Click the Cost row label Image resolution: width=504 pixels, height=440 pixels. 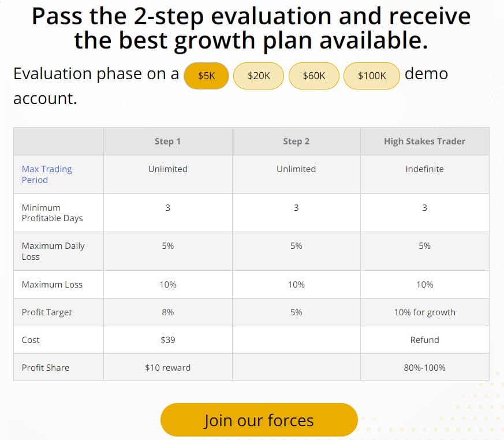(31, 340)
